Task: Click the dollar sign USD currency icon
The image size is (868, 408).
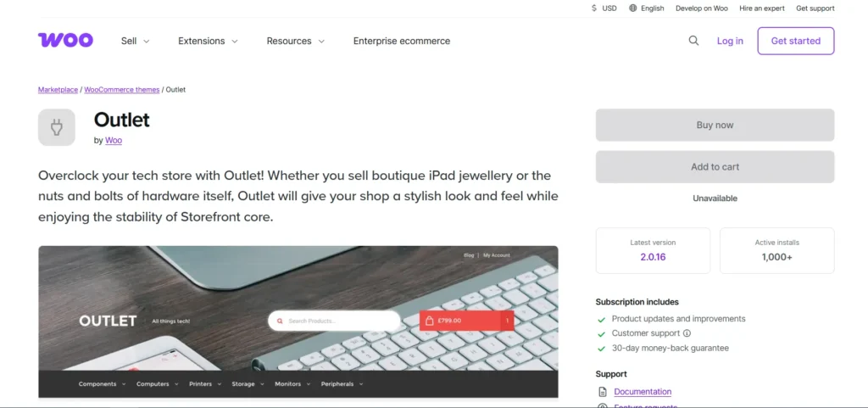Action: (594, 8)
